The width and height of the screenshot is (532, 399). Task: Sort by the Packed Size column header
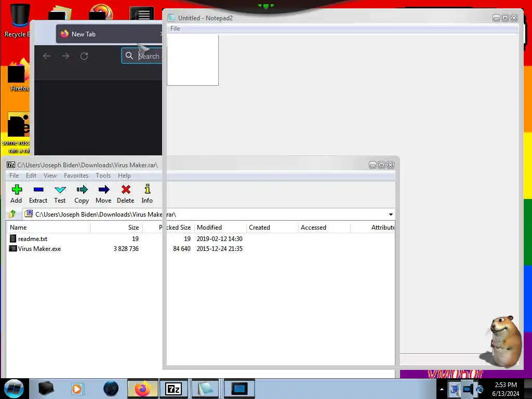pyautogui.click(x=168, y=228)
